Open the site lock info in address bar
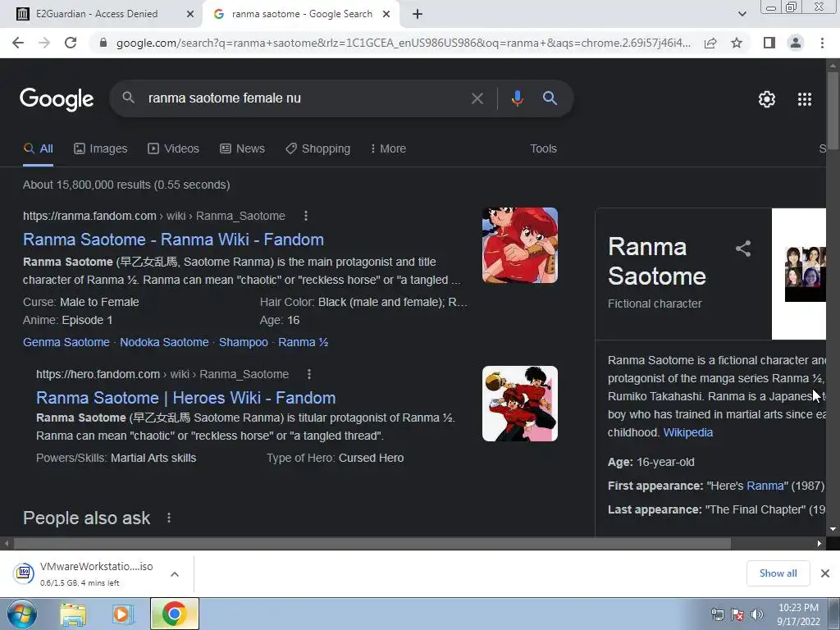This screenshot has width=840, height=630. coord(103,43)
